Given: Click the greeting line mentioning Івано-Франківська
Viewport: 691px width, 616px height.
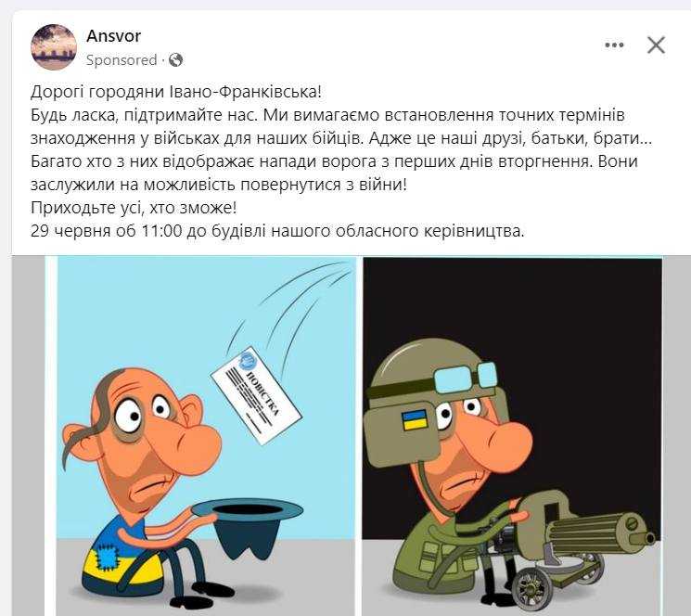Looking at the screenshot, I should pyautogui.click(x=176, y=92).
